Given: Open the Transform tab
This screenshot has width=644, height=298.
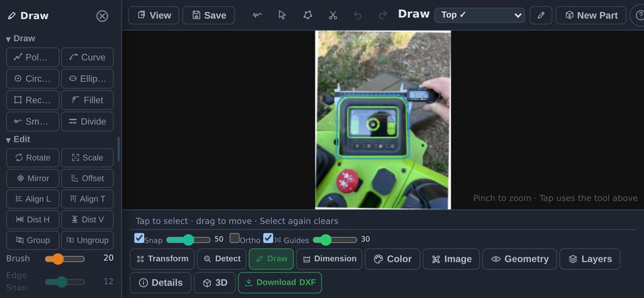Looking at the screenshot, I should [162, 259].
